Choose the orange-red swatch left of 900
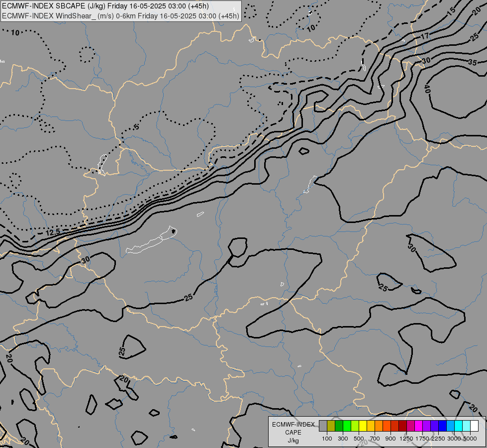Screen dimensions: 487x448 tap(387, 426)
